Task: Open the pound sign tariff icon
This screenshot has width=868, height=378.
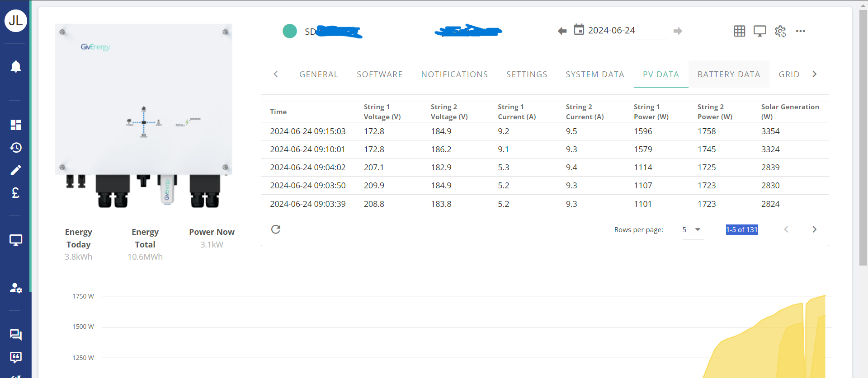Action: 16,193
